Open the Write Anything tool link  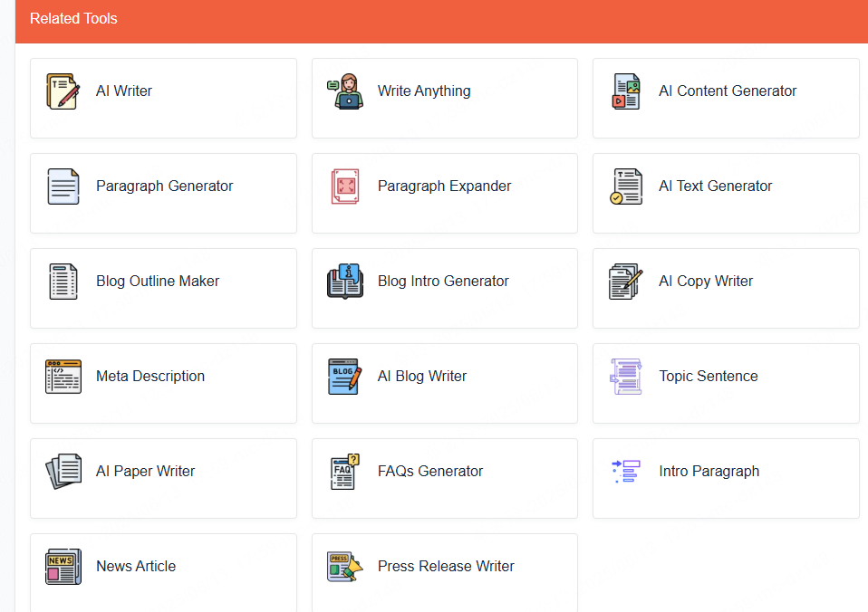point(424,91)
